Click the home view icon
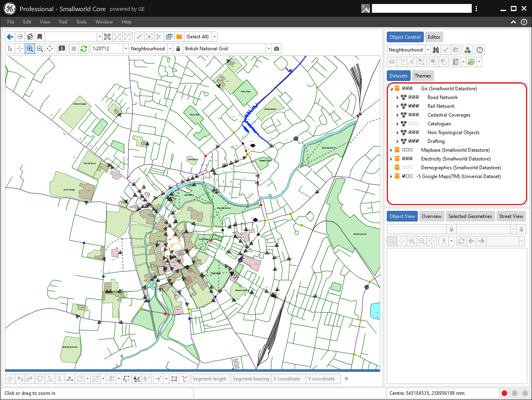Viewport: 532px width, 400px height. (x=30, y=37)
